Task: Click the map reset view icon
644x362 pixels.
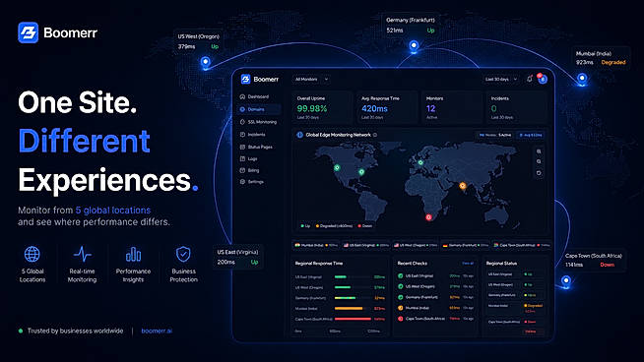Action: pyautogui.click(x=539, y=173)
